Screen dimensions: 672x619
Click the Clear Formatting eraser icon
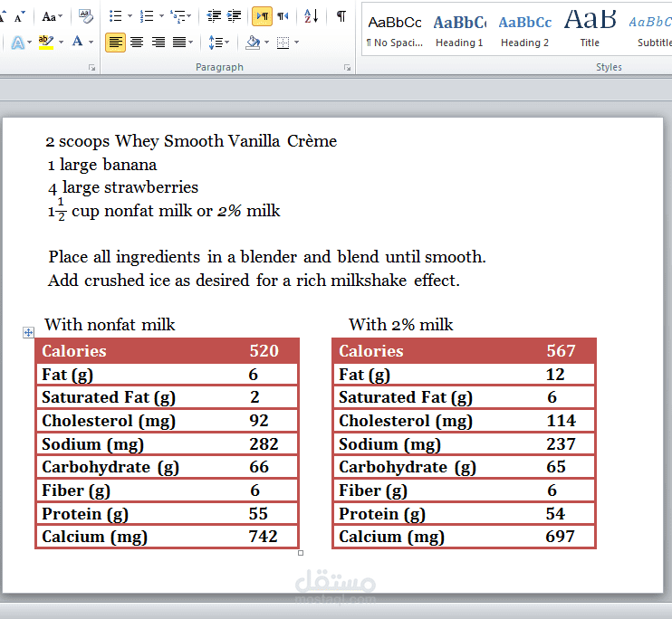click(86, 16)
